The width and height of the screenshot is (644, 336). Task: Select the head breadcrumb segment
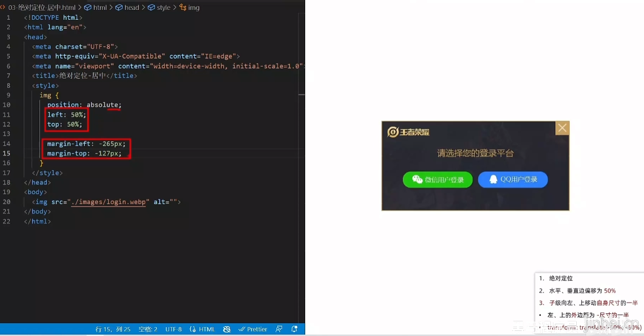pos(132,8)
